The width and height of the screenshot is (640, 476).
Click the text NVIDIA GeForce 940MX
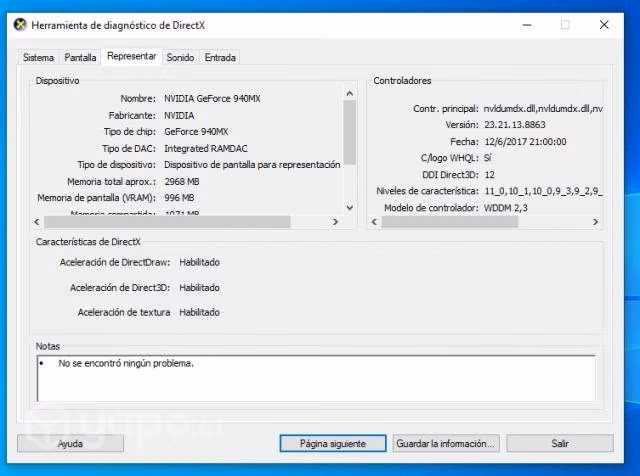[x=212, y=99]
